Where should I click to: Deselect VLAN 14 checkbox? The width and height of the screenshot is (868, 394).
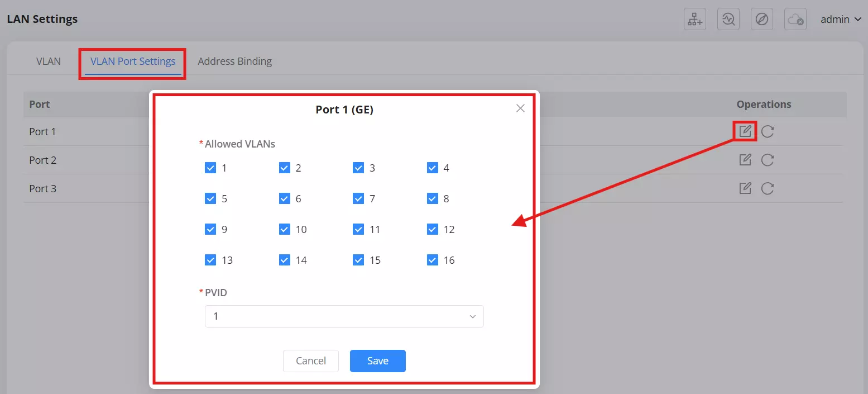click(x=285, y=260)
